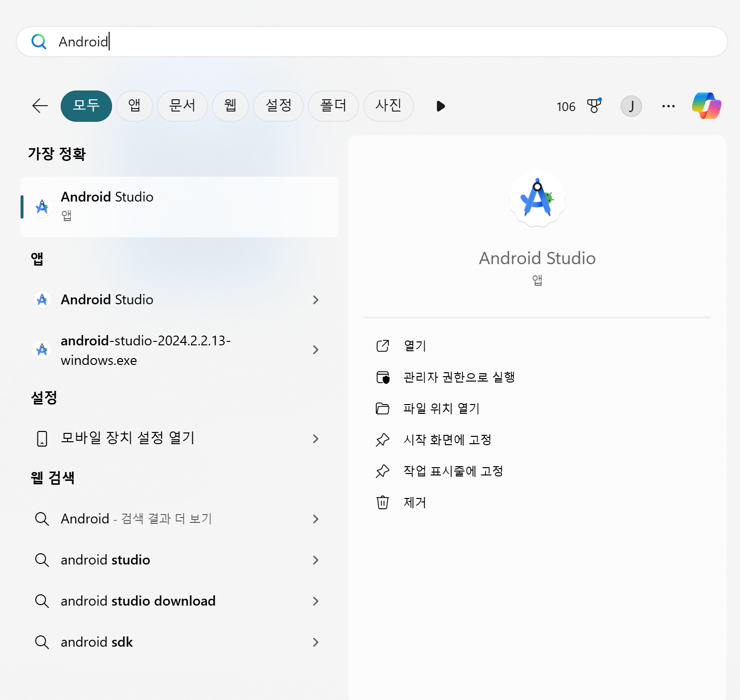Open the rewards trophy icon

click(x=594, y=106)
